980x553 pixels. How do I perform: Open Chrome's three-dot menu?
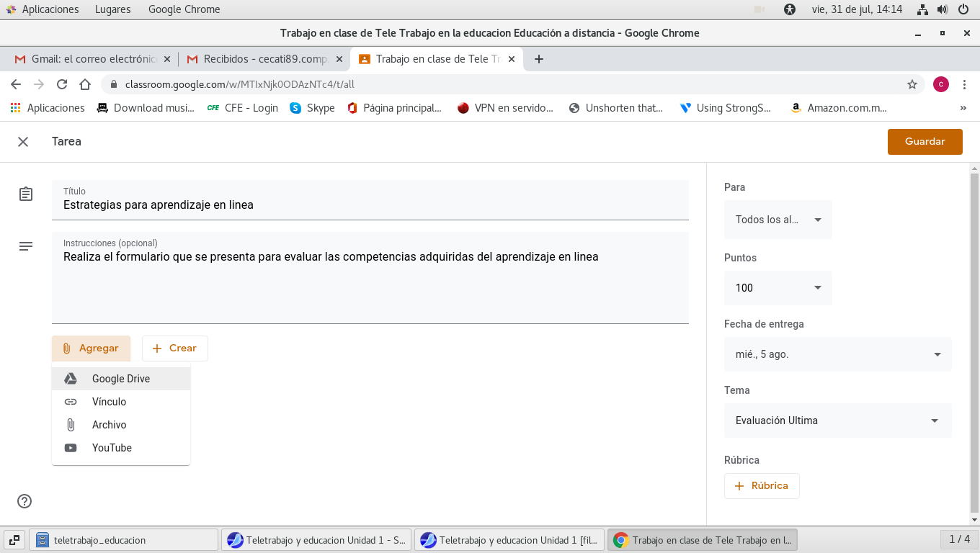[965, 84]
